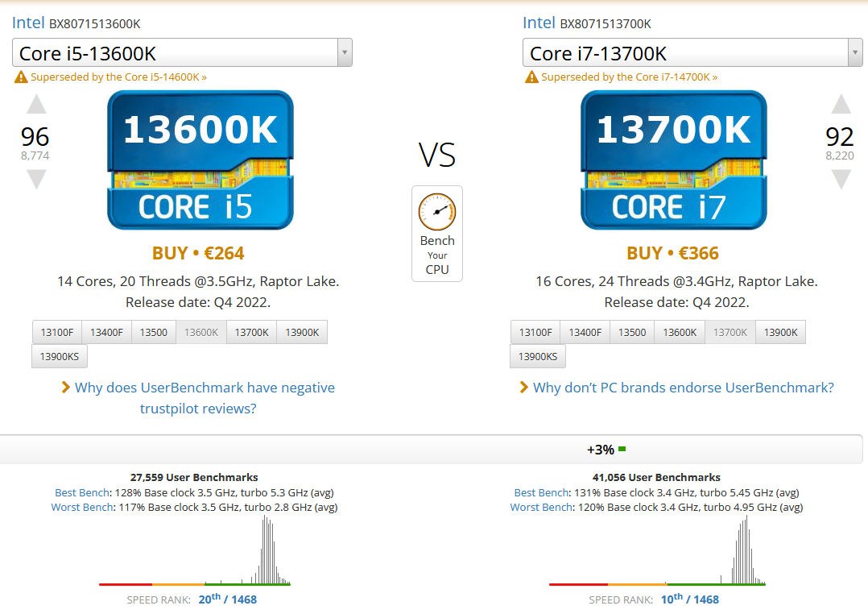The height and width of the screenshot is (614, 868).
Task: Click the green +3% comparison bar
Action: [x=622, y=449]
